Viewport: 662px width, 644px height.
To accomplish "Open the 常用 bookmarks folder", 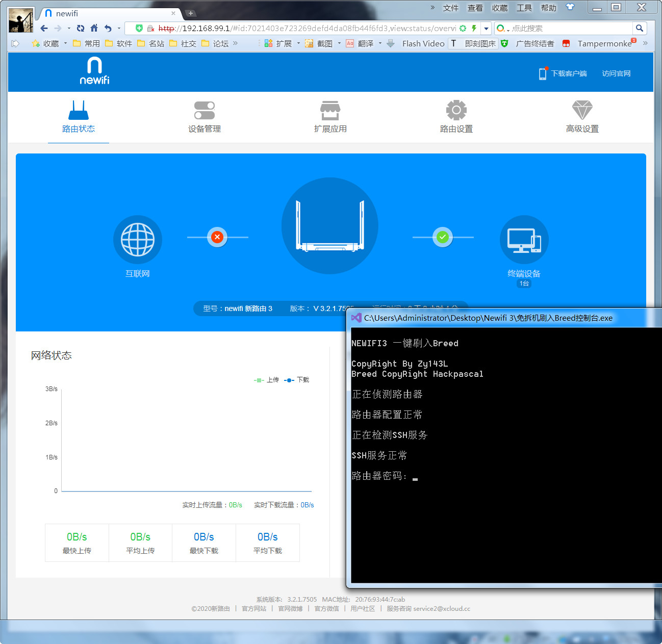I will (x=86, y=44).
